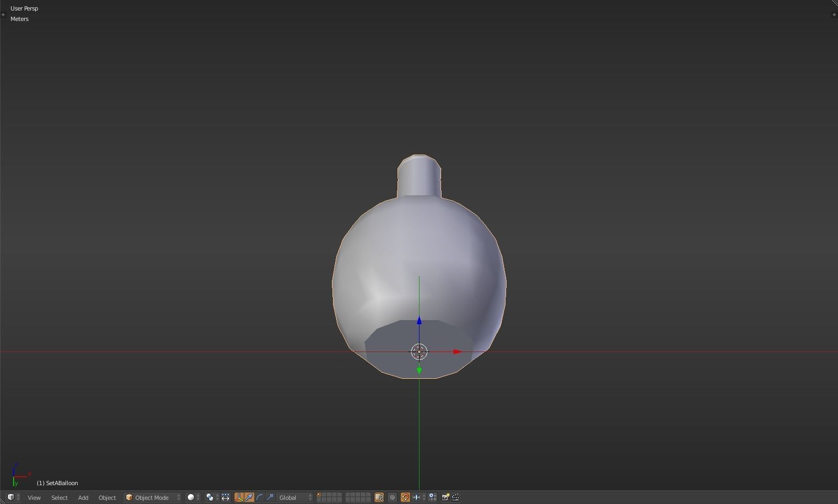The image size is (838, 504).
Task: Click the '(1) SetABalloon' object label
Action: [x=57, y=483]
